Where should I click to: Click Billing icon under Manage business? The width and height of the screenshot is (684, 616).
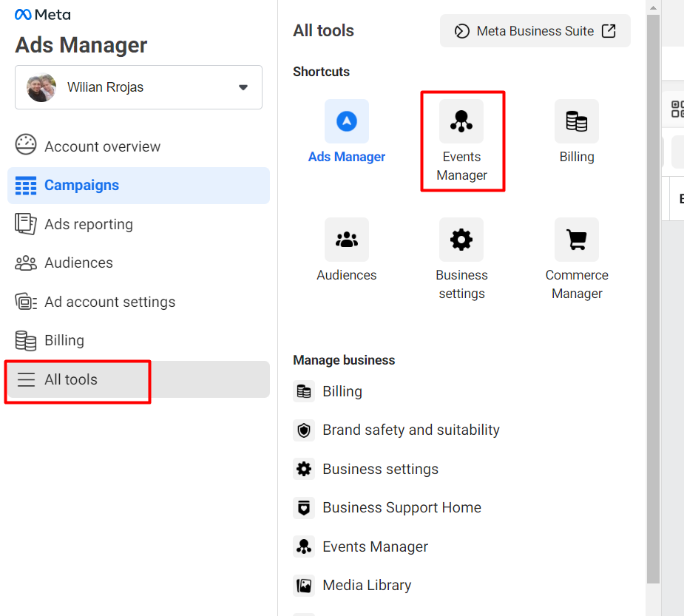[x=304, y=391]
